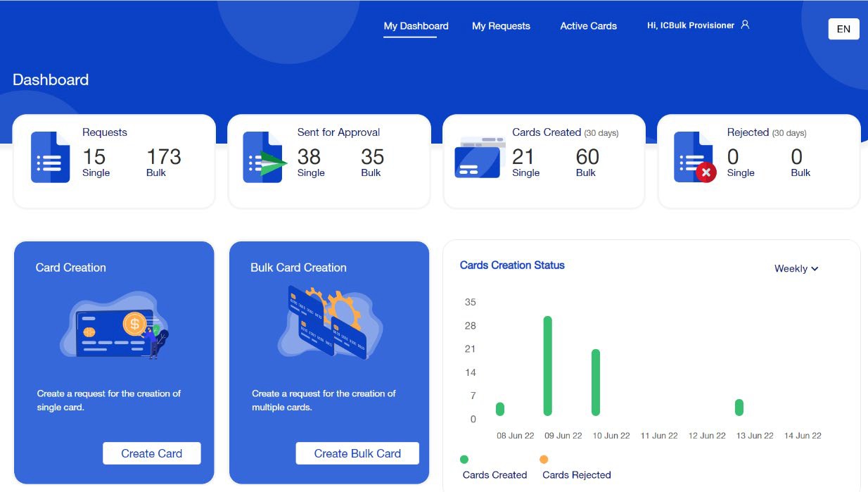Switch to the My Dashboard tab
The image size is (868, 492).
(415, 25)
